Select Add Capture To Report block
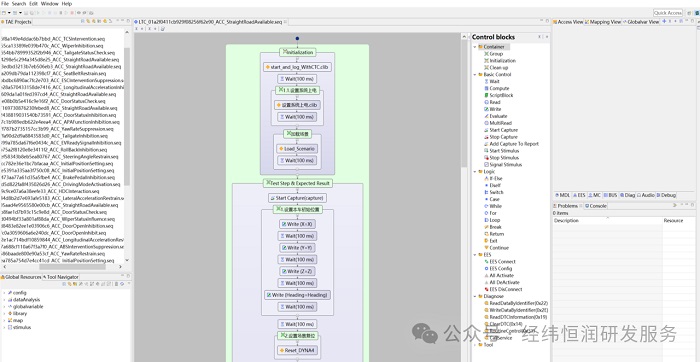 coord(514,144)
